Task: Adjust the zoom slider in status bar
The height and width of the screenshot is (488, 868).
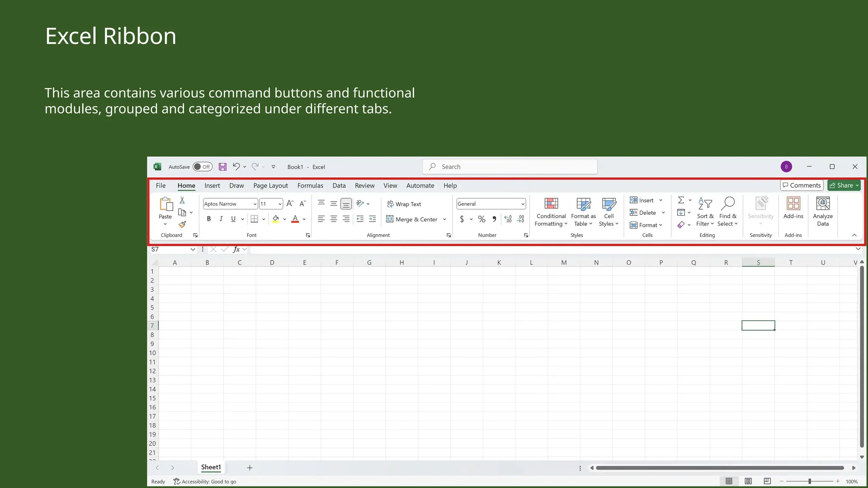Action: pyautogui.click(x=810, y=481)
